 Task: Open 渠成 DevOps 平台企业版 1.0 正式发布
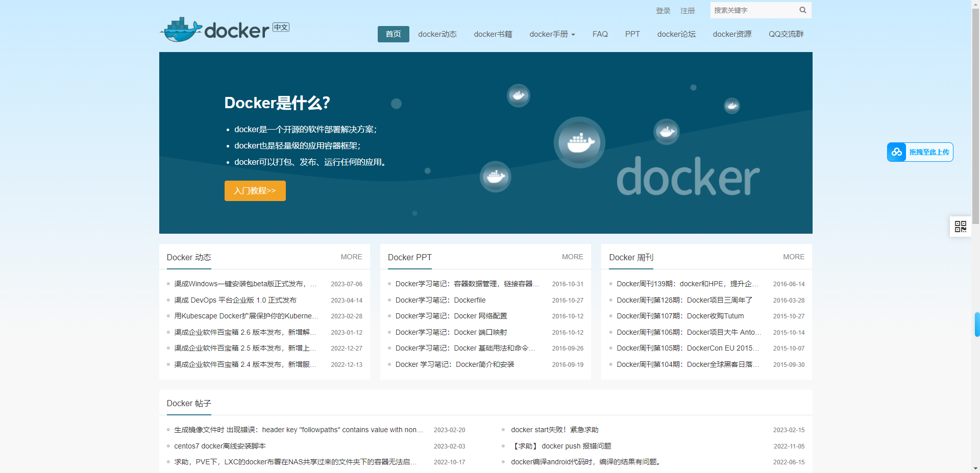(x=235, y=300)
